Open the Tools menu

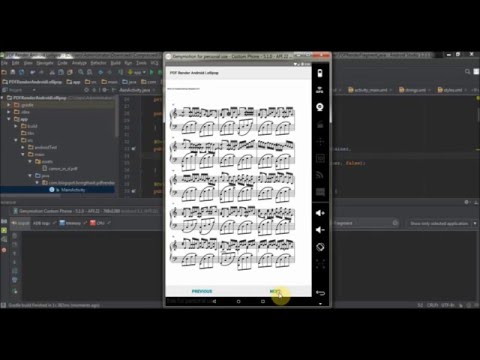[x=141, y=63]
